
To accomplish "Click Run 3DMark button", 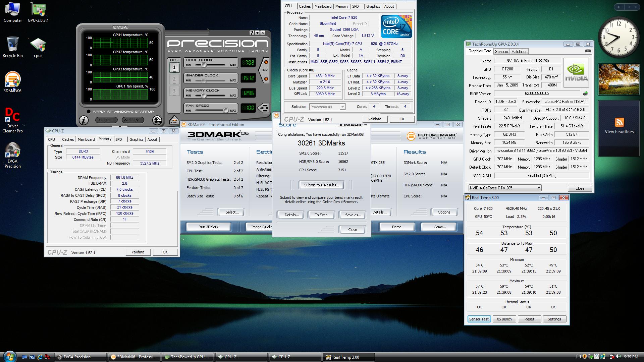I will 208,227.
